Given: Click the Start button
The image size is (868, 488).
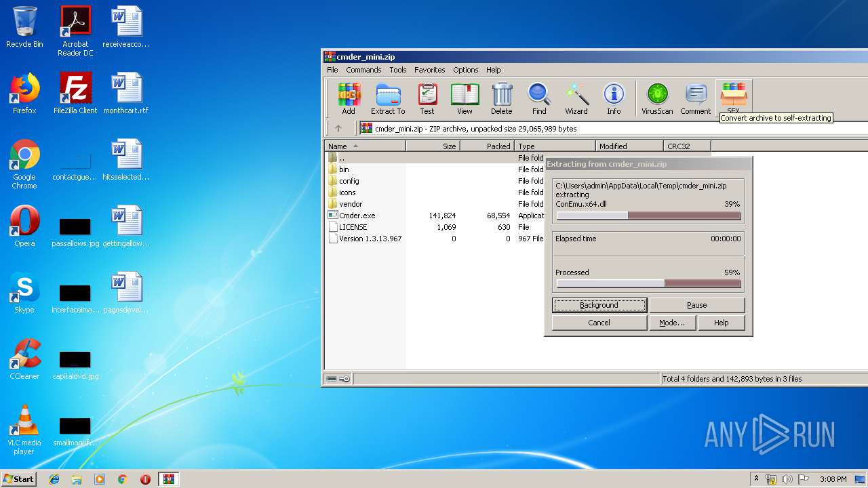Looking at the screenshot, I should (x=18, y=479).
